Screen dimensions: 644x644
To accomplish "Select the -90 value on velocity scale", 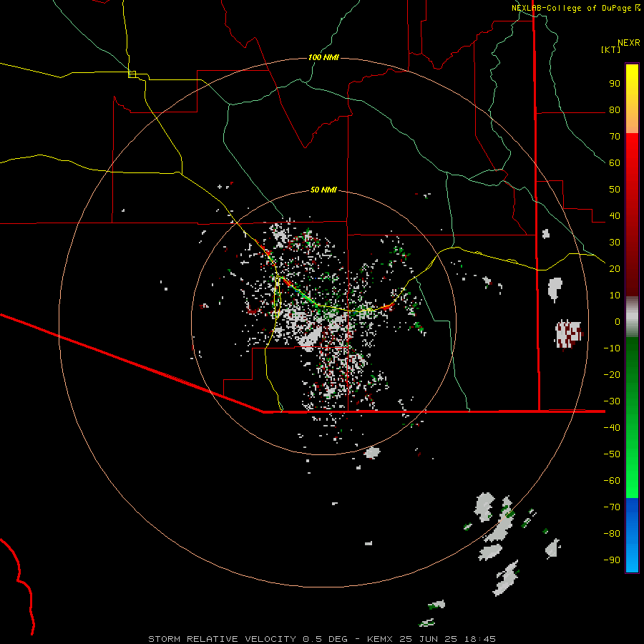I will [x=612, y=560].
